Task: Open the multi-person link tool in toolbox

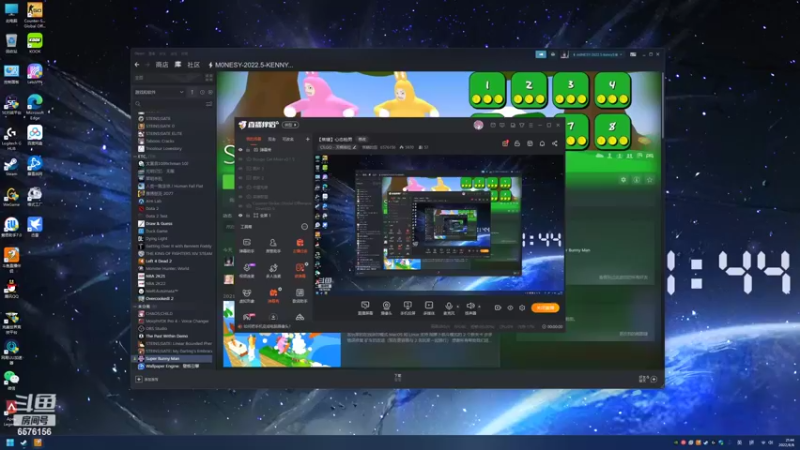Action: click(273, 270)
